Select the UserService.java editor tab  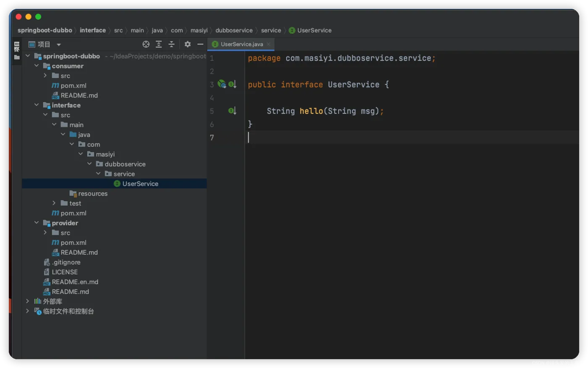point(241,44)
